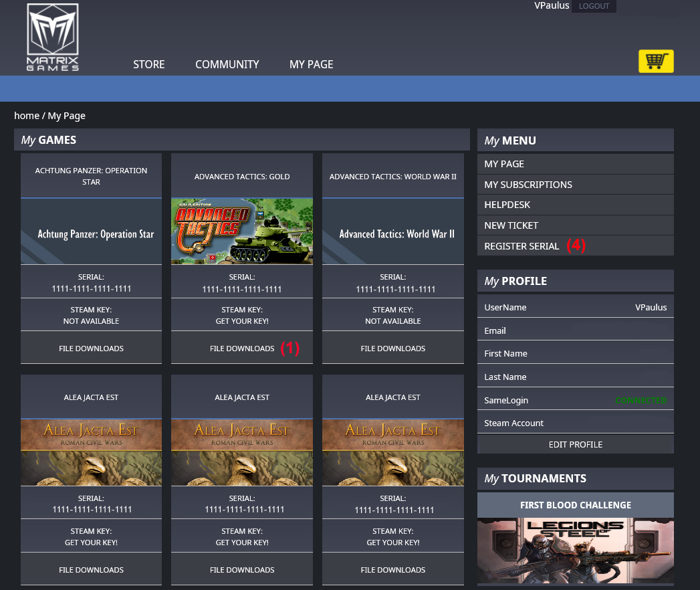Click the Legions of Steel tournament image
700x590 pixels.
(x=576, y=551)
